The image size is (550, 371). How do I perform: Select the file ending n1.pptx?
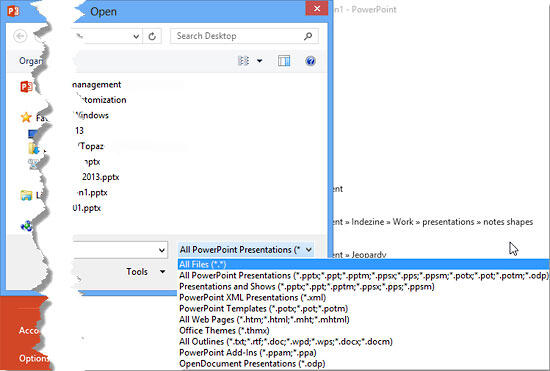(92, 193)
